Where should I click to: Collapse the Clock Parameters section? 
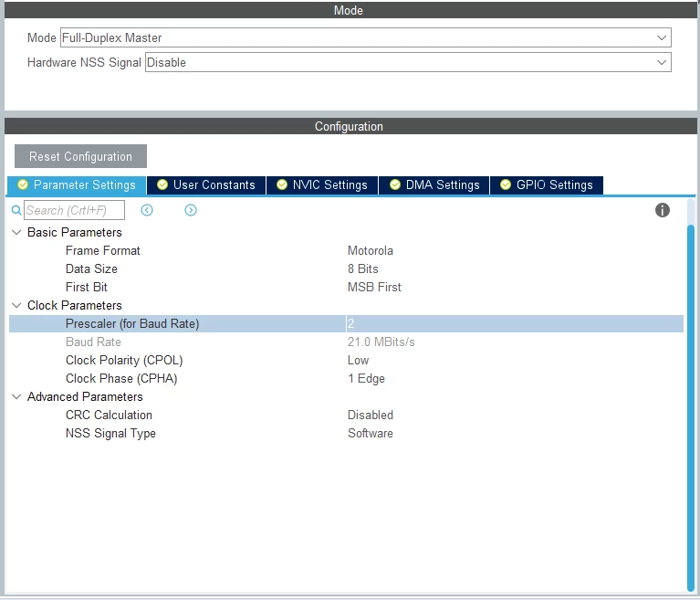point(16,306)
